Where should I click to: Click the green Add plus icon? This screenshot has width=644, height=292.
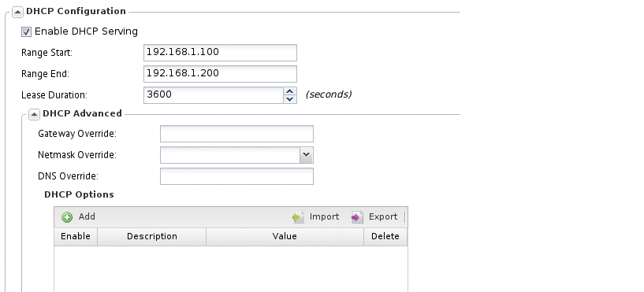67,217
